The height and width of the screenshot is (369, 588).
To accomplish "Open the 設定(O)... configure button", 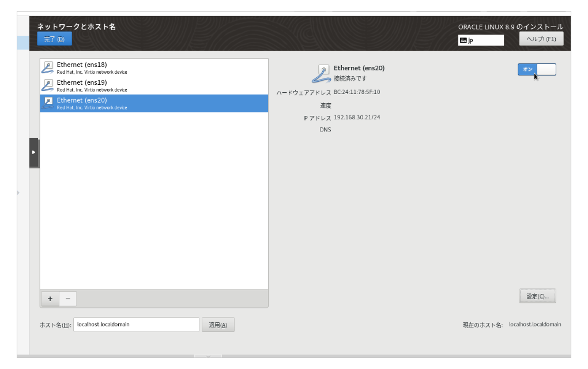I will coord(537,296).
